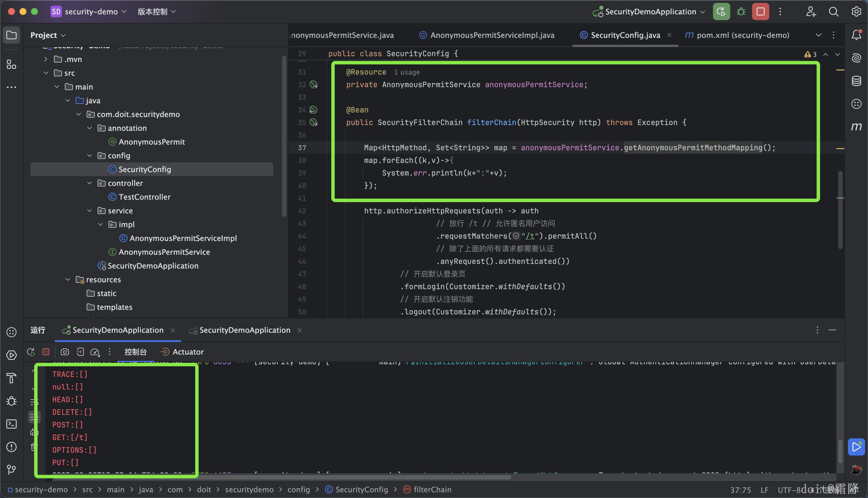The image size is (868, 498).
Task: Open the Database tool window
Action: [x=856, y=81]
